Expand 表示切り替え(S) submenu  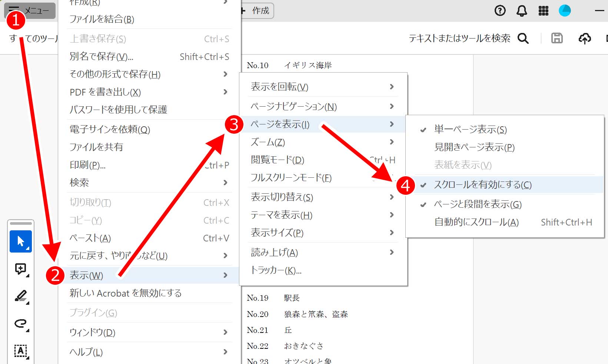click(x=323, y=197)
